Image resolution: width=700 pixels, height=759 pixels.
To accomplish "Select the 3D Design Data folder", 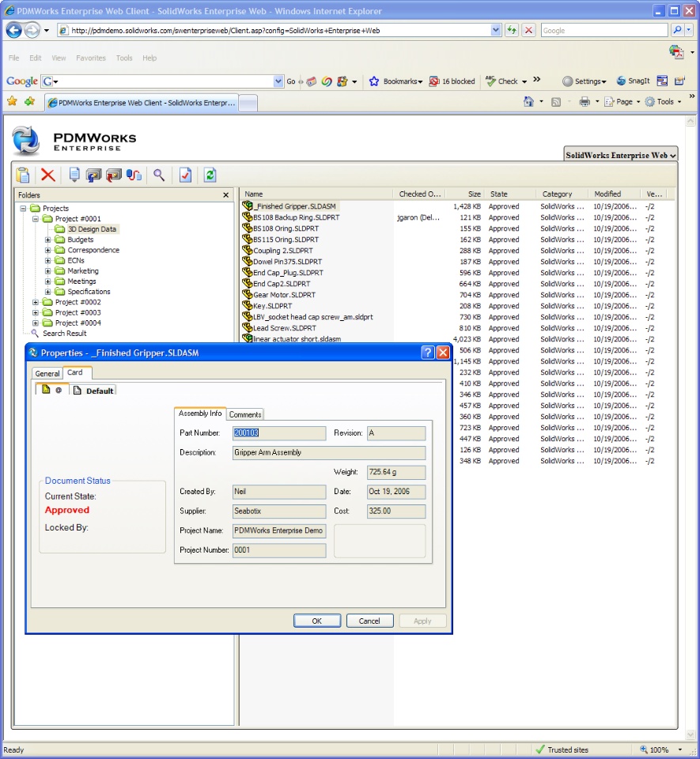I will [92, 229].
